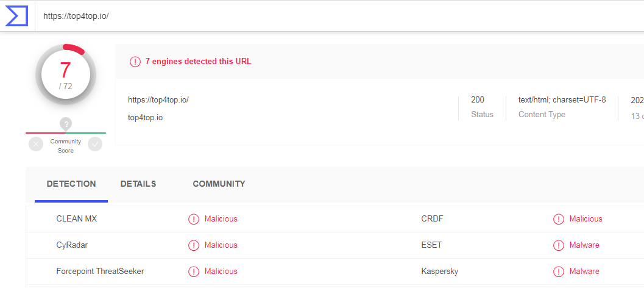Click the warning icon in ESET row
The height and width of the screenshot is (288, 644).
pyautogui.click(x=559, y=245)
